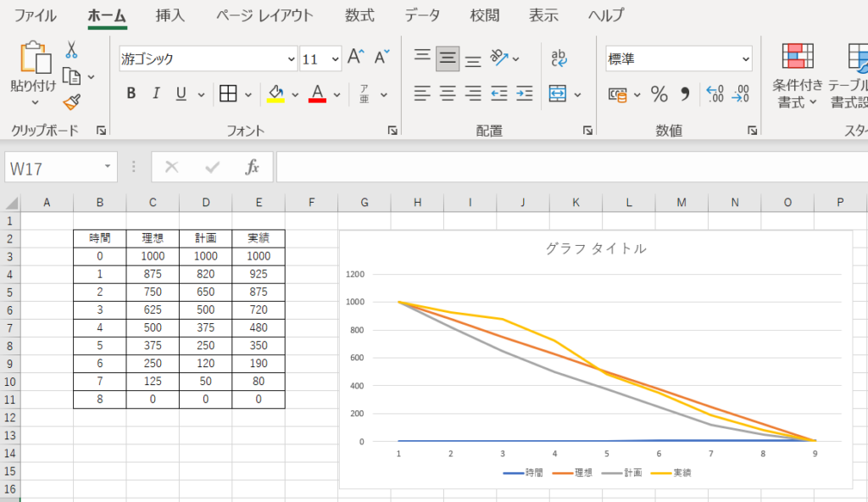
Task: Toggle bold formatting
Action: click(x=131, y=94)
